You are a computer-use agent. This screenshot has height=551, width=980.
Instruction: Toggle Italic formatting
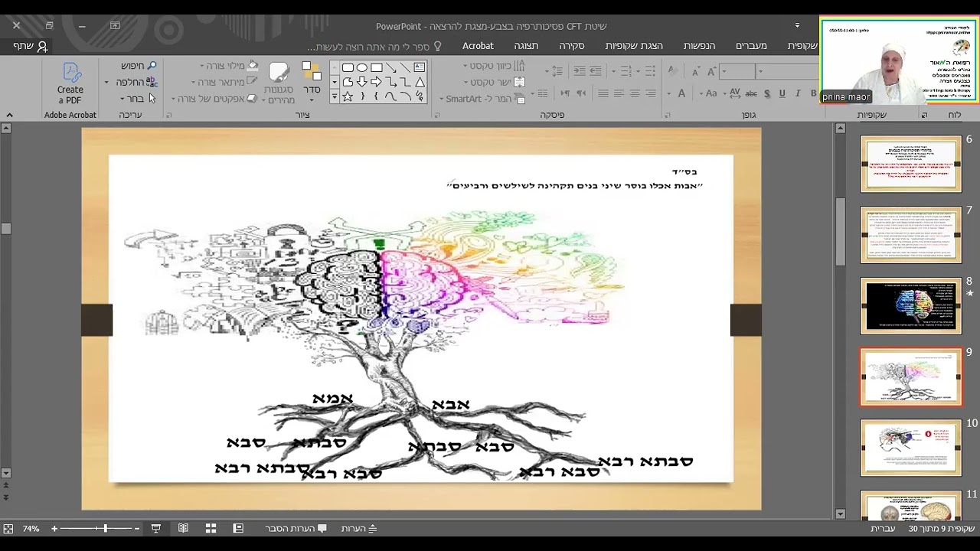[x=797, y=93]
